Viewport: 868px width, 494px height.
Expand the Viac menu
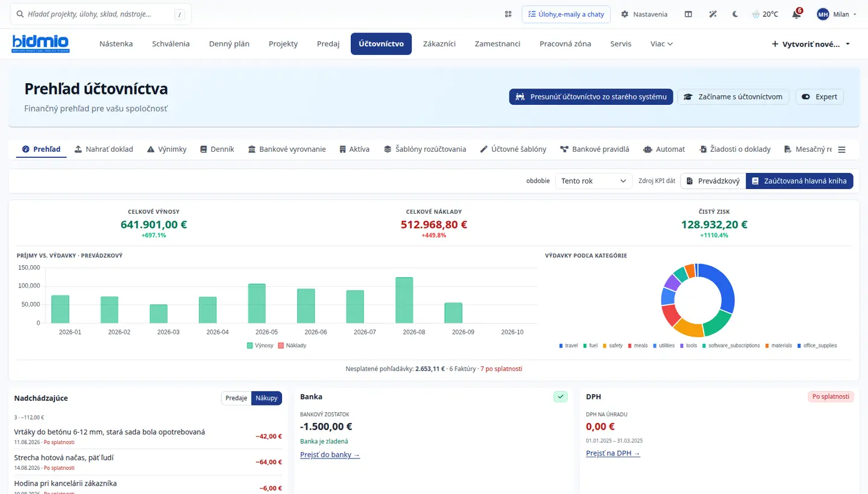[x=661, y=43]
